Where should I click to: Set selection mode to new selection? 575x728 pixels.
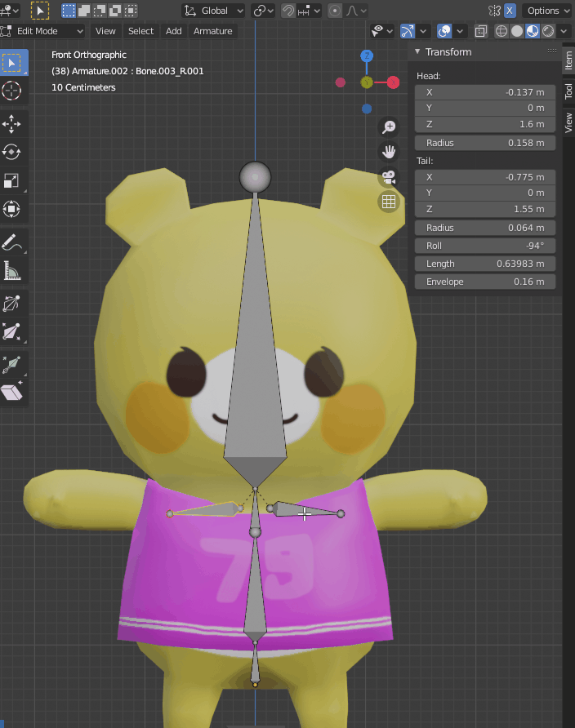(69, 11)
